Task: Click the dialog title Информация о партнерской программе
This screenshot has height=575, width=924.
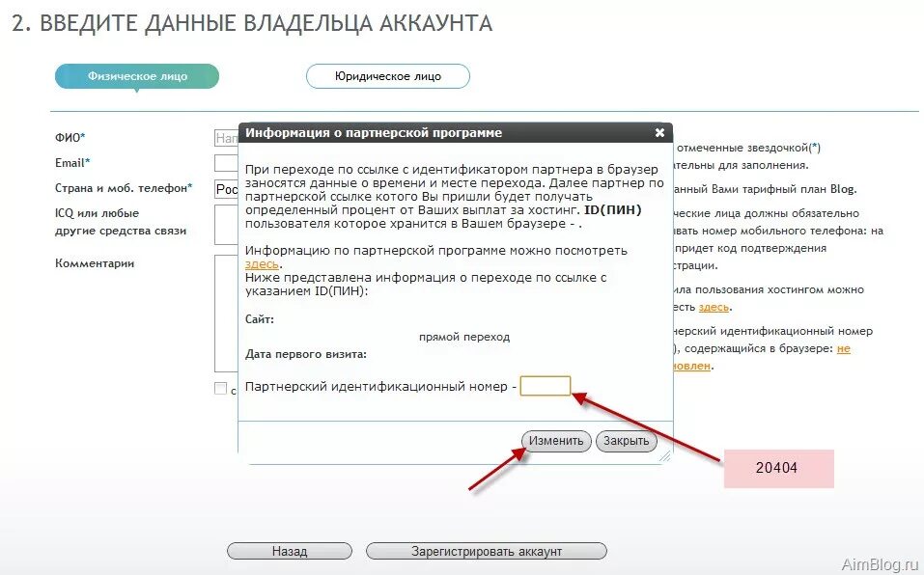Action: tap(374, 133)
